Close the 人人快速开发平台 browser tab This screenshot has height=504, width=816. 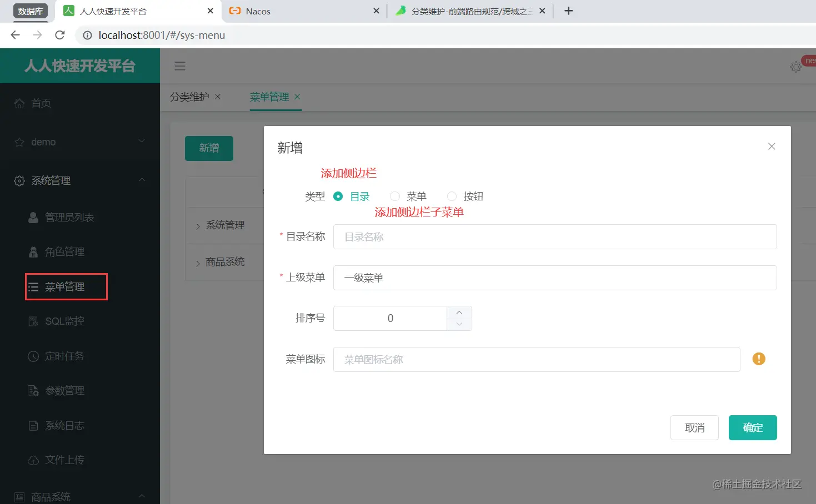pyautogui.click(x=211, y=11)
